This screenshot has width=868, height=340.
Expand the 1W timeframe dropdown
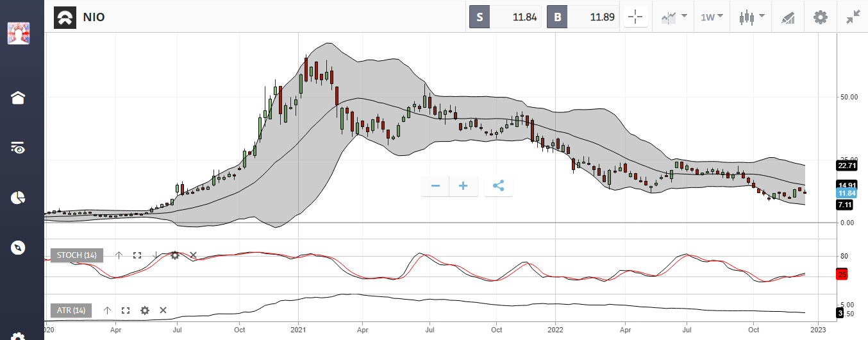tap(712, 17)
